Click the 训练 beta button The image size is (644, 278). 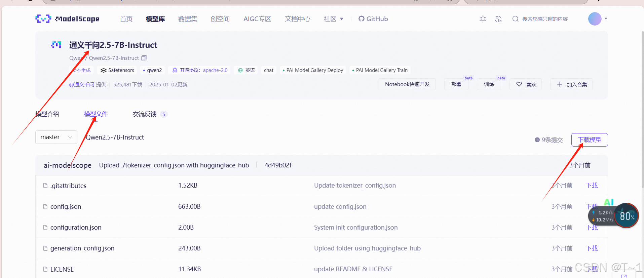pos(489,84)
